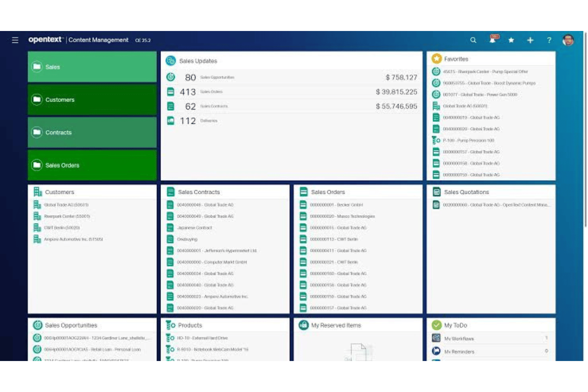This screenshot has width=588, height=392.
Task: Click the Sales Opportunities widget icon
Action: [x=38, y=325]
